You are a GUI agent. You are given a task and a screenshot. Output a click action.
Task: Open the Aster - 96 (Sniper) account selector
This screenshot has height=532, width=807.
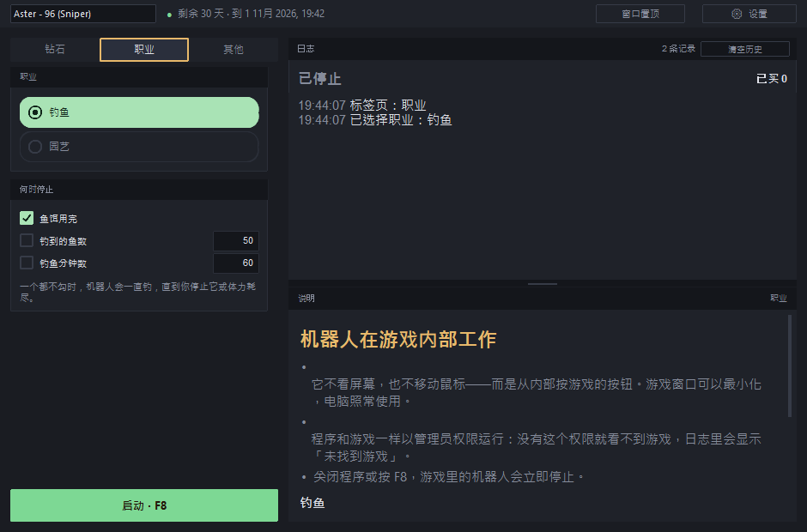point(83,14)
